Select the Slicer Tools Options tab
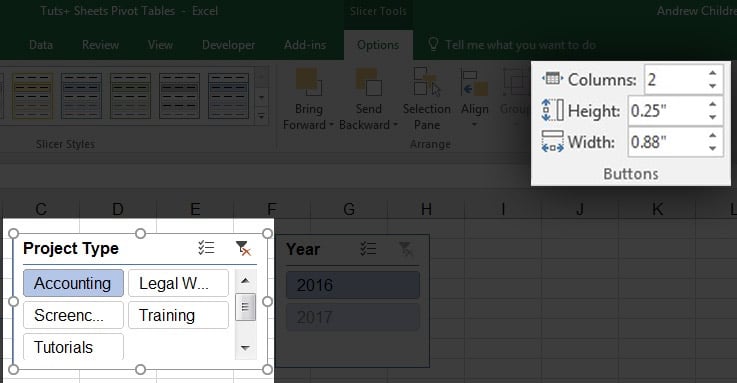The width and height of the screenshot is (737, 383). pyautogui.click(x=378, y=45)
